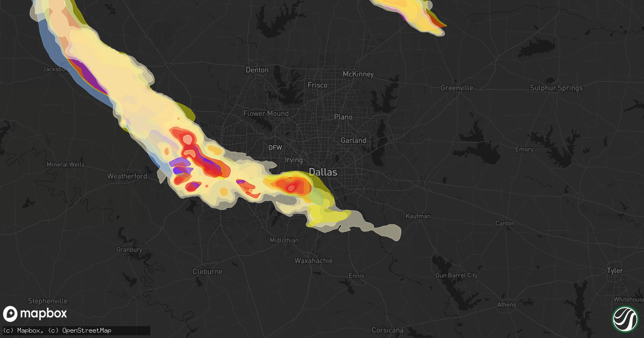This screenshot has width=644, height=338.
Task: Click the Dallas city label
Action: click(323, 172)
